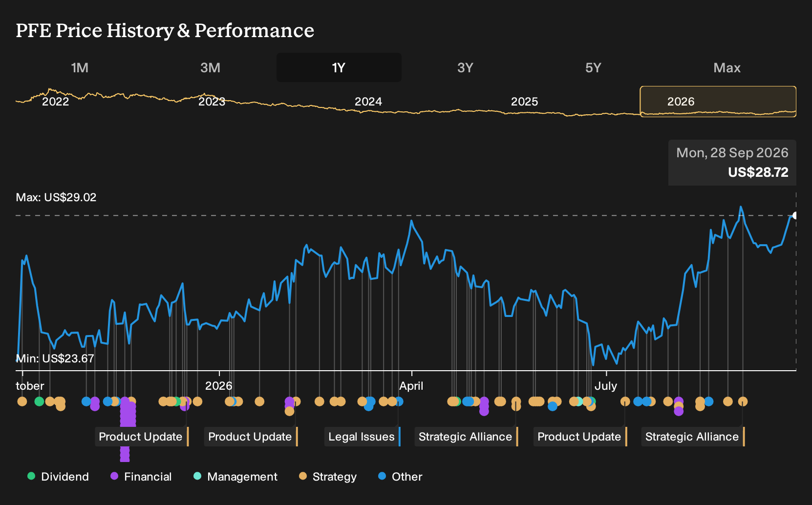812x505 pixels.
Task: Jump to 2023 on the overview chart
Action: tap(212, 102)
